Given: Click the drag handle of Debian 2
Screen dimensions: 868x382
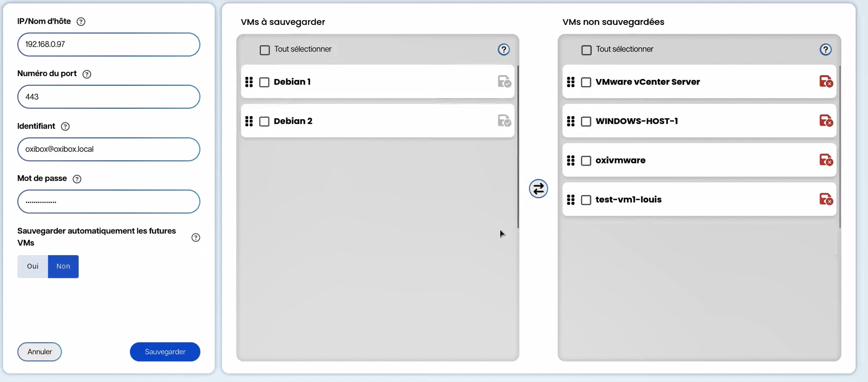Looking at the screenshot, I should pos(249,121).
